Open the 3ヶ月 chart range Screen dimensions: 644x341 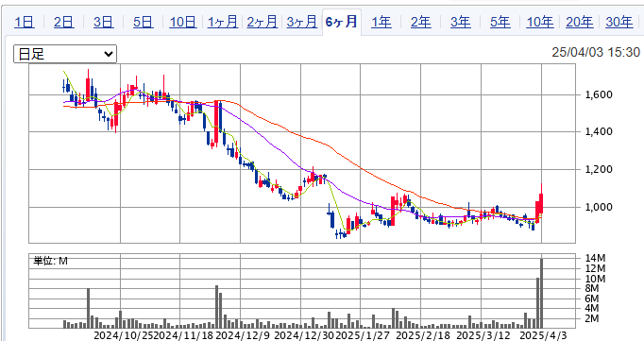pyautogui.click(x=302, y=22)
